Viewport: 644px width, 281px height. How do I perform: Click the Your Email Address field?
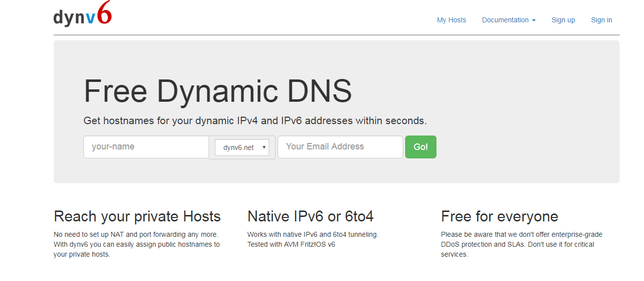click(340, 147)
